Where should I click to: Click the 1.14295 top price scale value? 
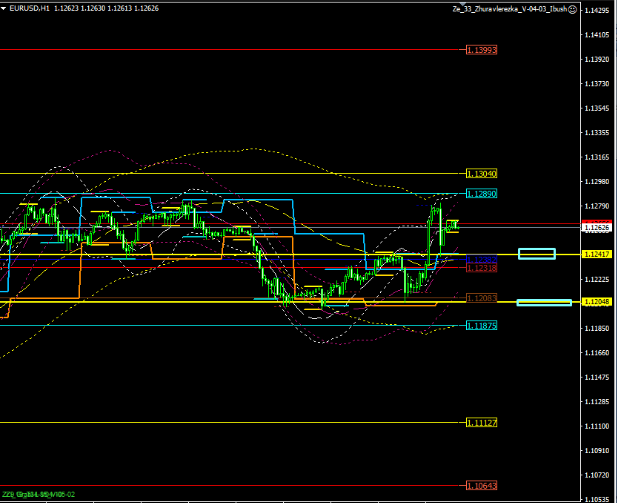(597, 11)
